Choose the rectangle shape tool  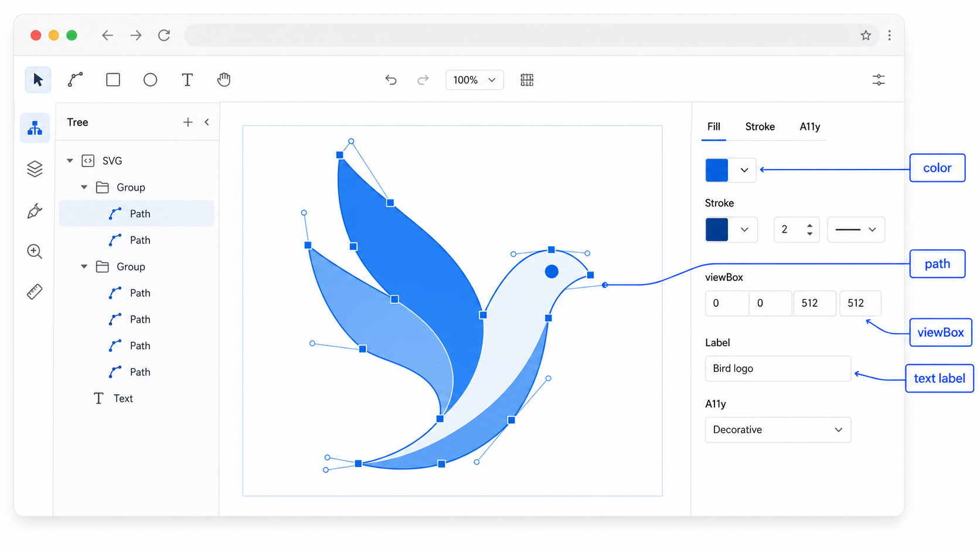tap(113, 80)
